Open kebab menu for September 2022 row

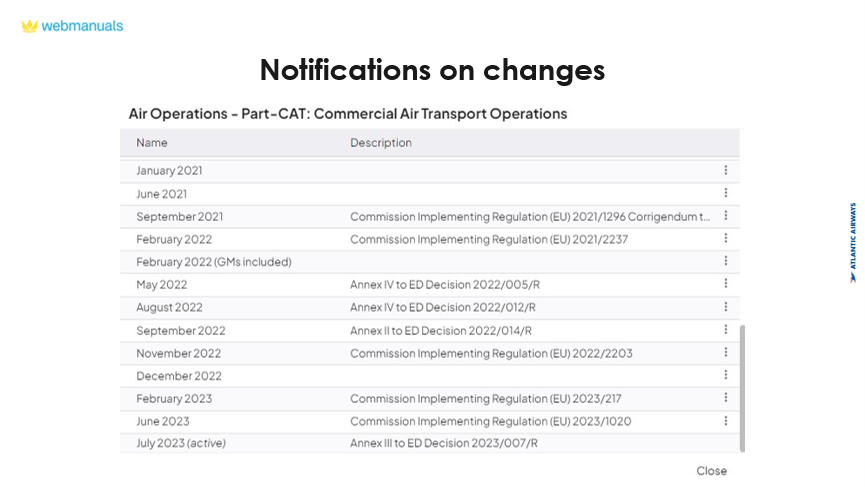(726, 330)
